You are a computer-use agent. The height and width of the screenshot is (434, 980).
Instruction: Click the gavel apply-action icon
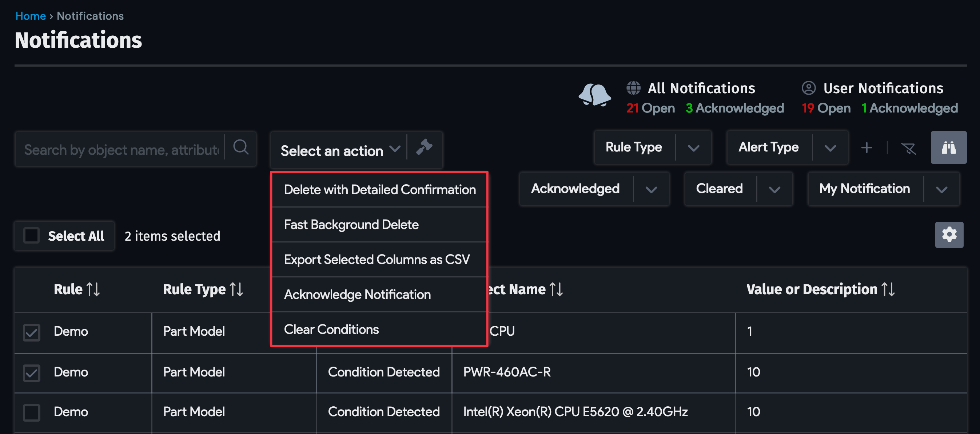pos(424,147)
